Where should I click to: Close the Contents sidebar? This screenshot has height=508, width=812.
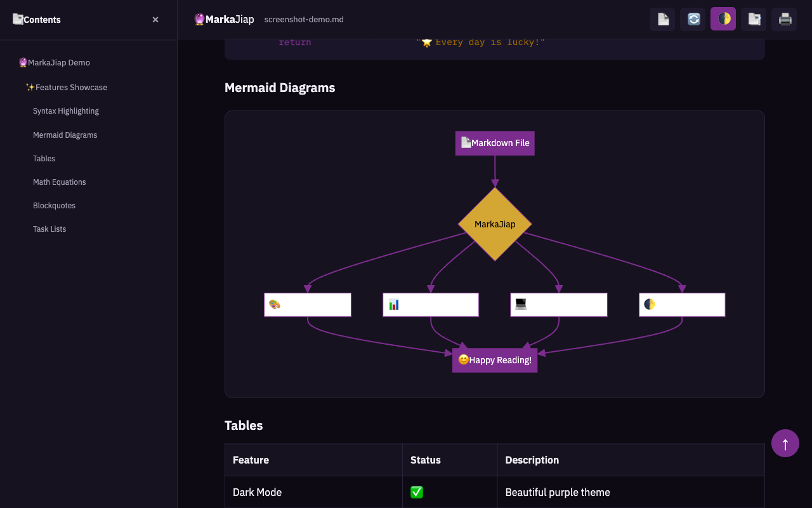[x=155, y=20]
